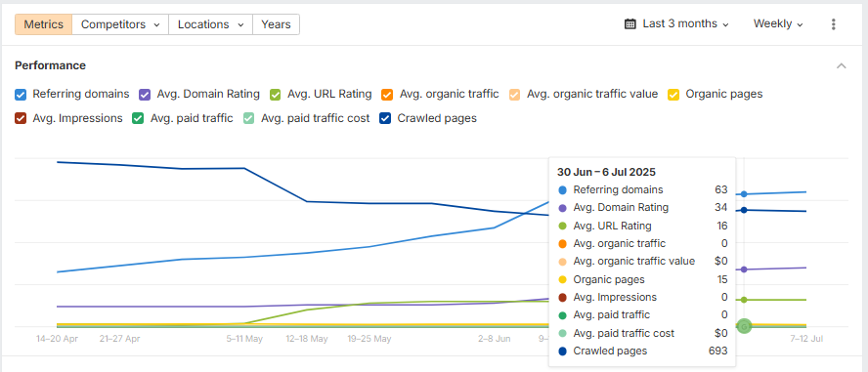Disable the Avg. paid traffic cost checkbox
Viewport: 868px width, 372px height.
249,118
